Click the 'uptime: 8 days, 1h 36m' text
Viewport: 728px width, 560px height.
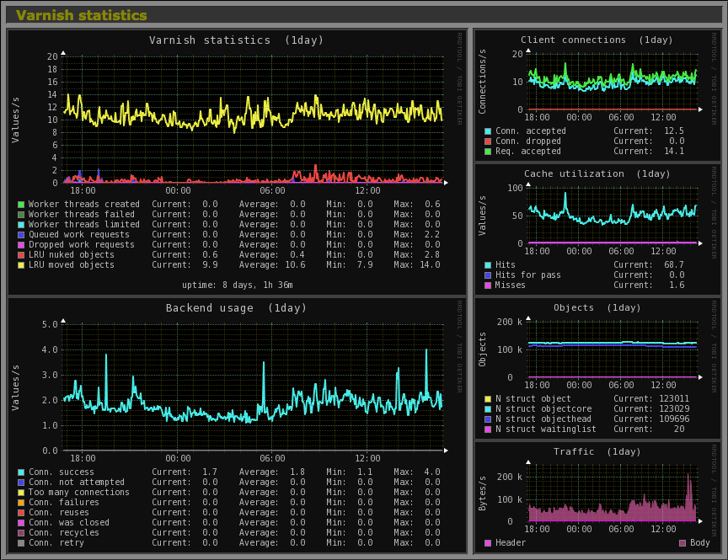238,285
